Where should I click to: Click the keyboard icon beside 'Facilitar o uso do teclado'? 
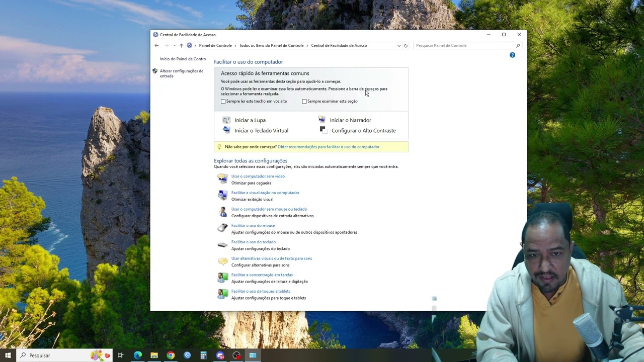pos(222,245)
